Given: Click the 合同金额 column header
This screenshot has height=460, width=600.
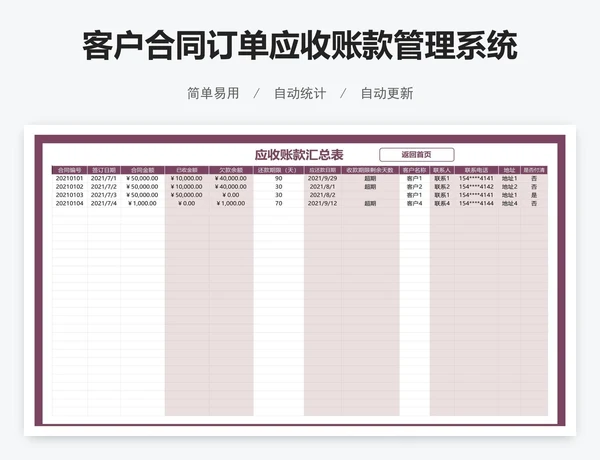Looking at the screenshot, I should tap(143, 170).
